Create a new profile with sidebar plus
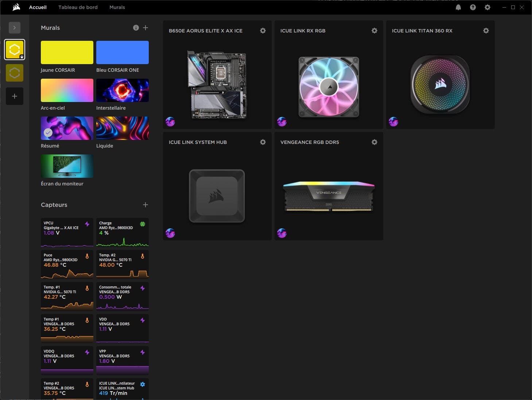The height and width of the screenshot is (400, 532). (x=15, y=96)
